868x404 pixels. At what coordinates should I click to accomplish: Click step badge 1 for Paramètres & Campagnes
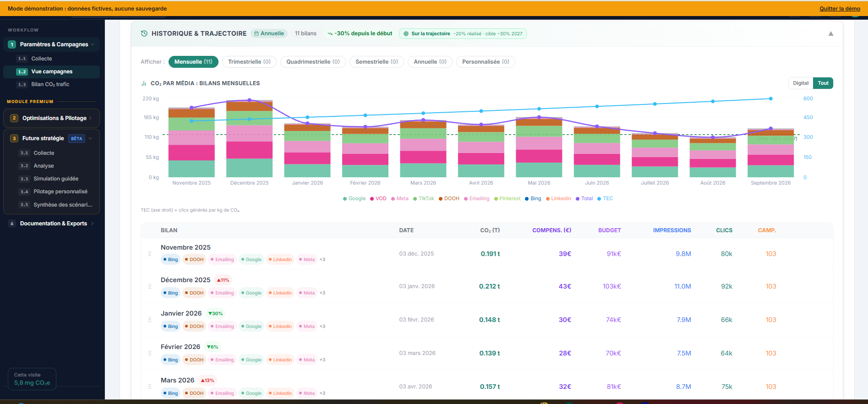tap(12, 44)
